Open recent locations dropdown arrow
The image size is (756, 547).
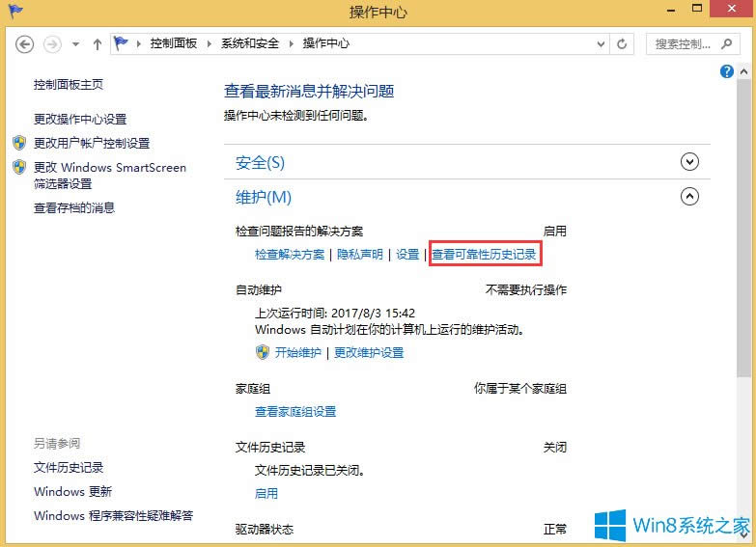[74, 44]
